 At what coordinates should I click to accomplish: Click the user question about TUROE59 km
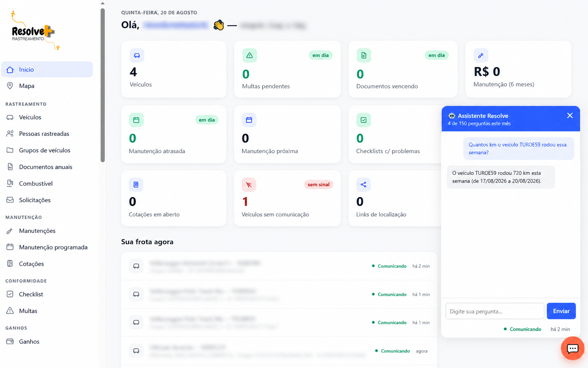pos(518,148)
